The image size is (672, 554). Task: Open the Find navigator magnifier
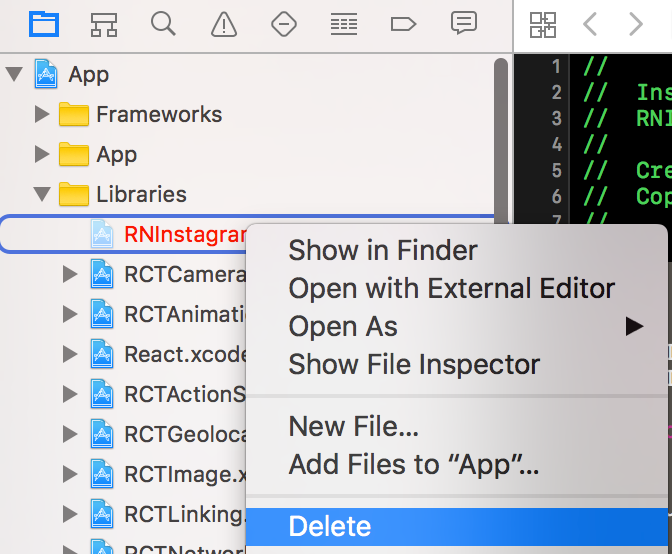pos(163,23)
